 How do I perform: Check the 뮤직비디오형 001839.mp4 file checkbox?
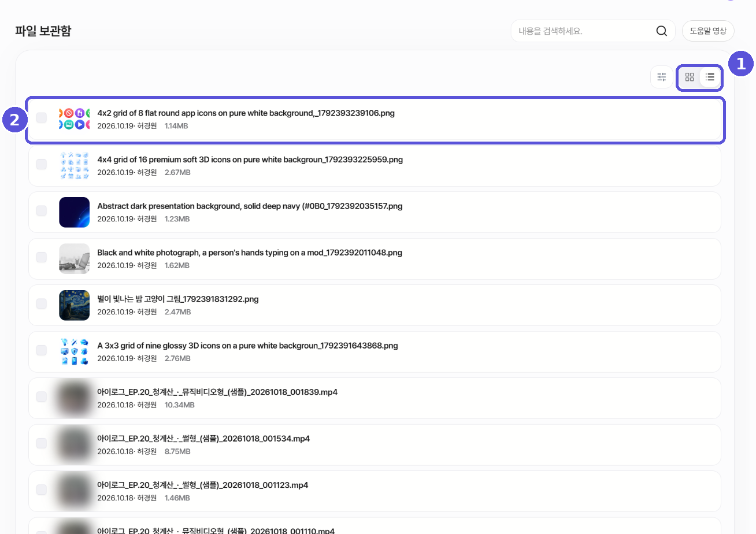pos(42,397)
